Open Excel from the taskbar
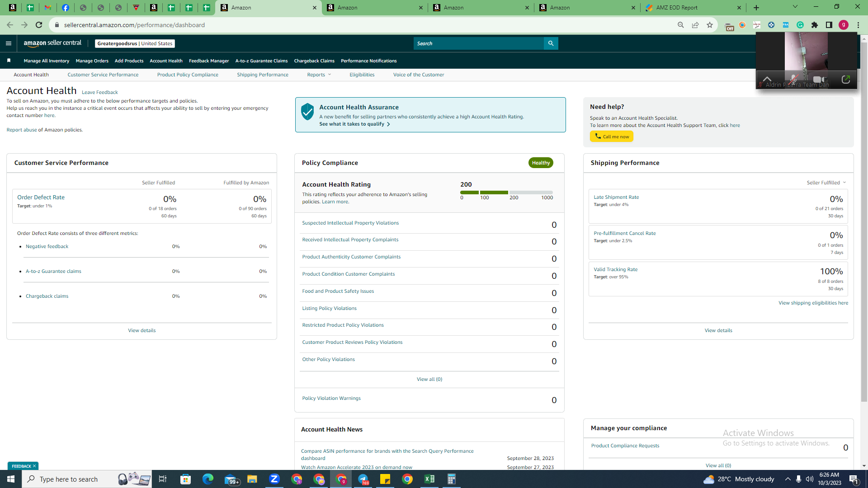This screenshot has width=868, height=488. [429, 479]
